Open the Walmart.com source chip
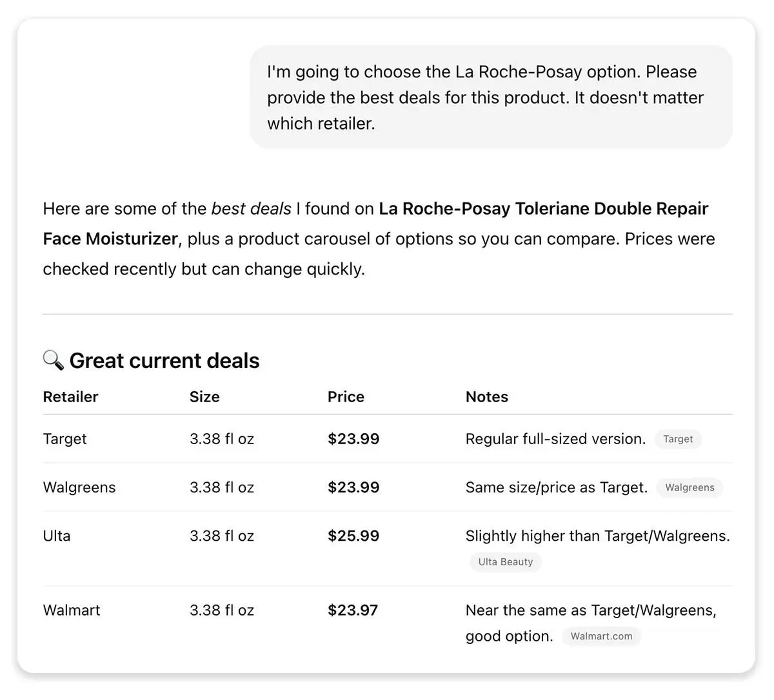This screenshot has height=700, width=774. [x=601, y=636]
